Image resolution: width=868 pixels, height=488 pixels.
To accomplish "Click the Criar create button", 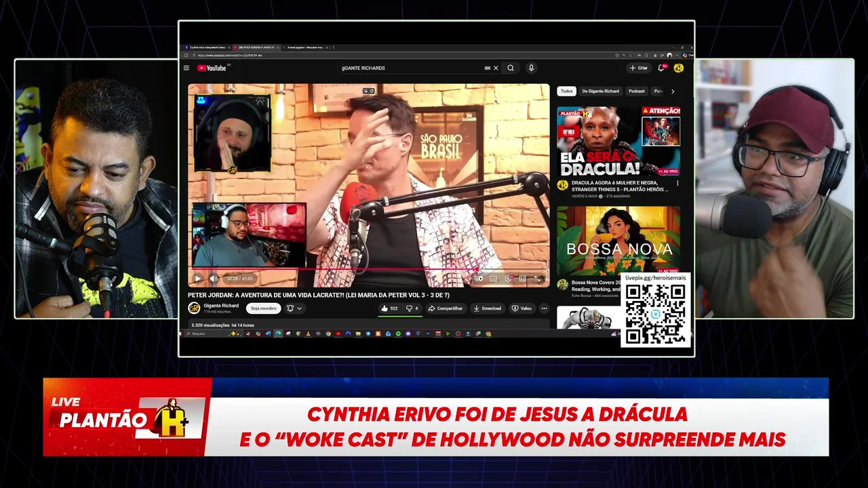I will click(x=638, y=68).
